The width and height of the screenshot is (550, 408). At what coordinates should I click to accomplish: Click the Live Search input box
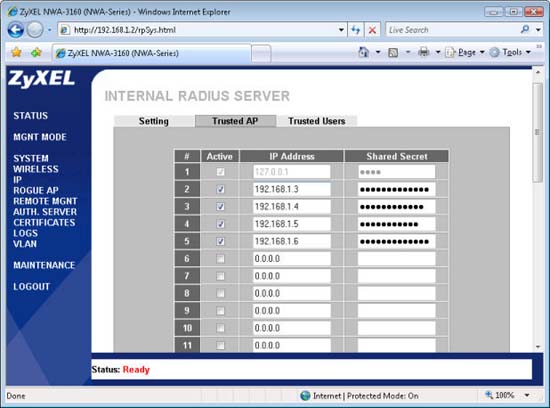(x=452, y=30)
